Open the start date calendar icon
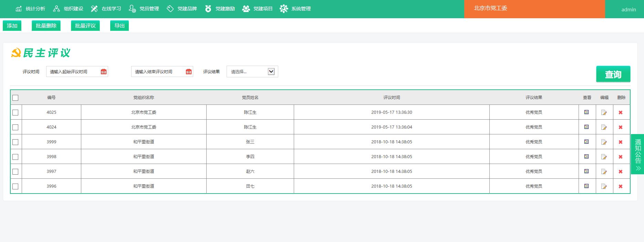Viewport: 644px width, 242px height. 104,71
